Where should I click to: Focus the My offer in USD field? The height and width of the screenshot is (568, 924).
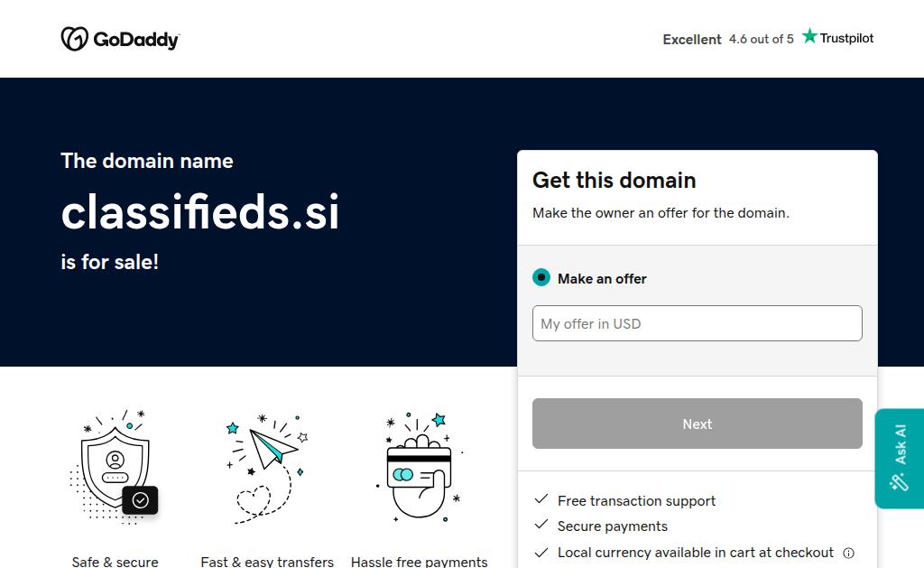[697, 323]
